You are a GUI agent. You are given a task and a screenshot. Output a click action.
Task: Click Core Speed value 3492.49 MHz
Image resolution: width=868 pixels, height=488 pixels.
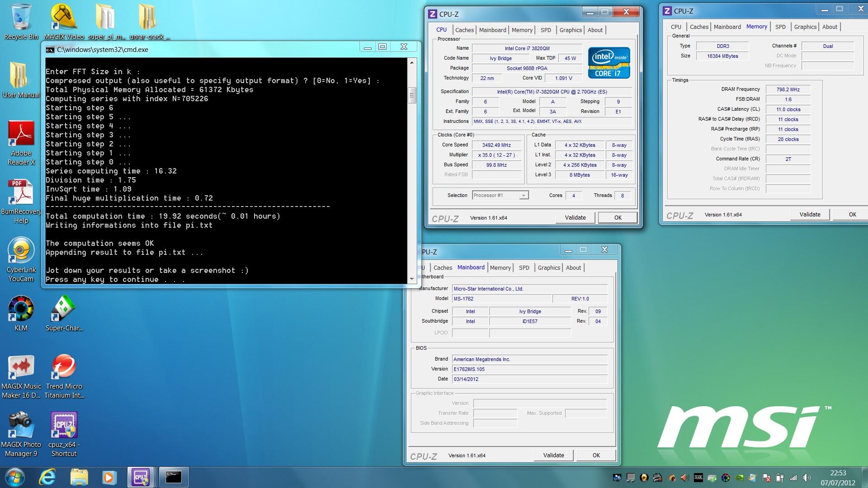click(496, 145)
